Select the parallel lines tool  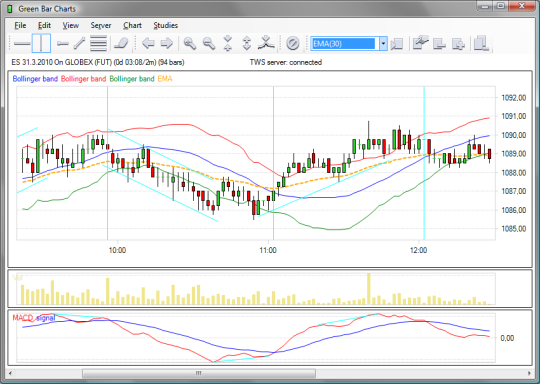[x=98, y=43]
